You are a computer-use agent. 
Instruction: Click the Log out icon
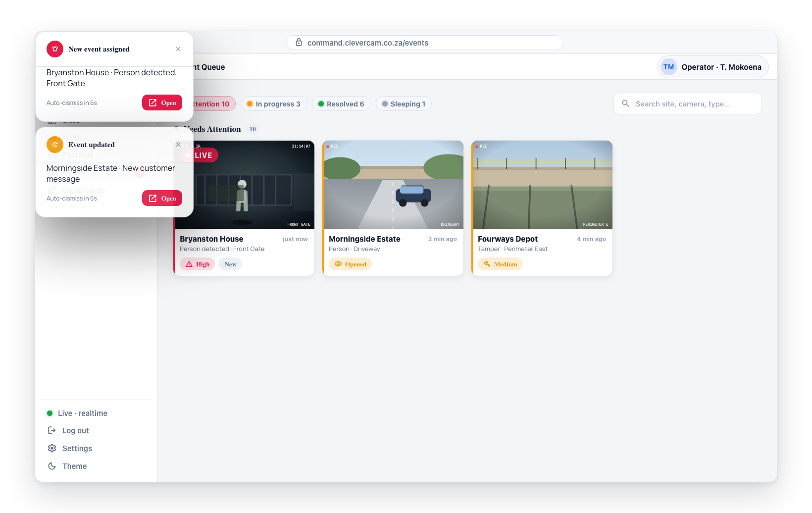tap(52, 430)
